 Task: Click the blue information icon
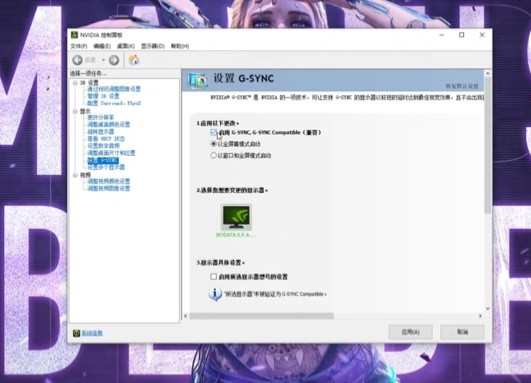[x=215, y=294]
